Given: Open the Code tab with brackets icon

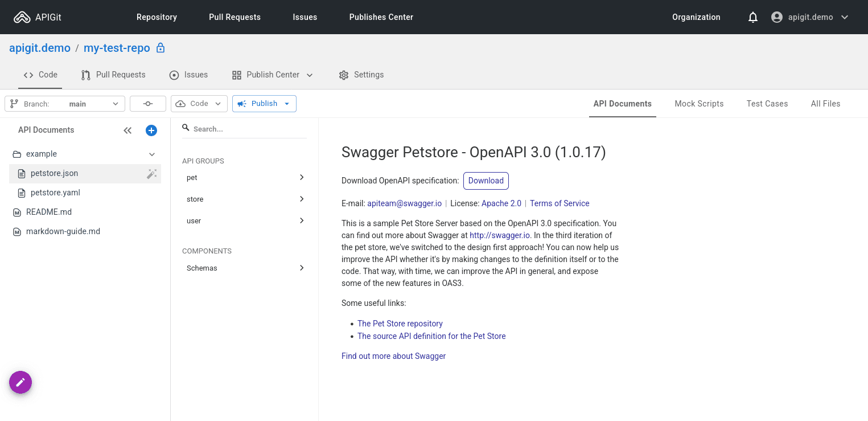Looking at the screenshot, I should 40,75.
